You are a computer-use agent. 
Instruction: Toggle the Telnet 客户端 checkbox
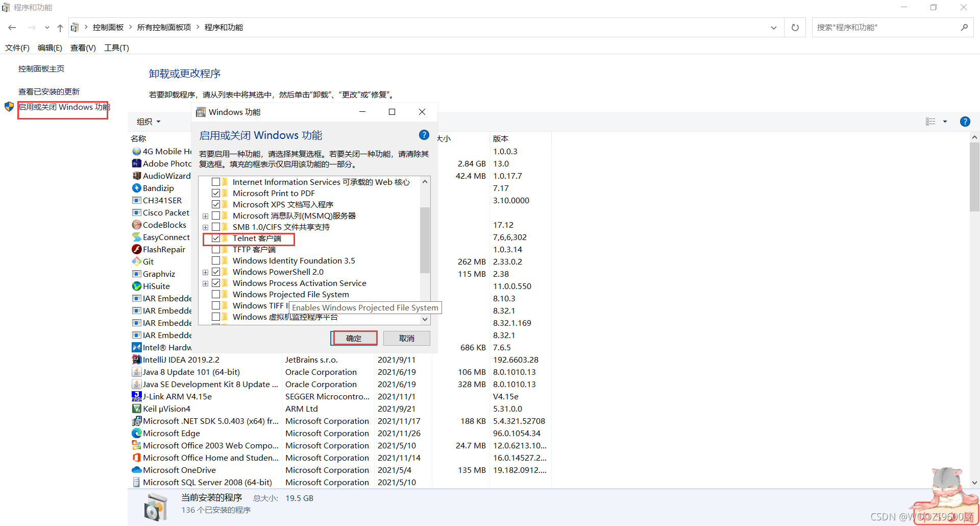coord(216,238)
